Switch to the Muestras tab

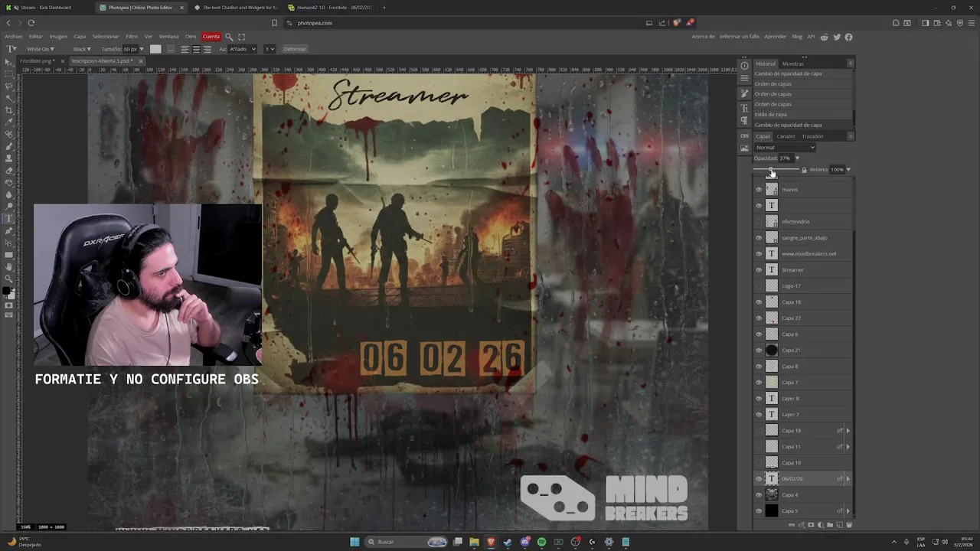pyautogui.click(x=792, y=64)
